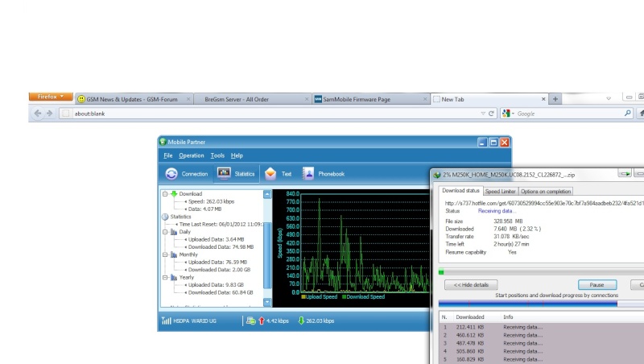
Task: Collapse the Yearly statistics node
Action: coord(165,277)
